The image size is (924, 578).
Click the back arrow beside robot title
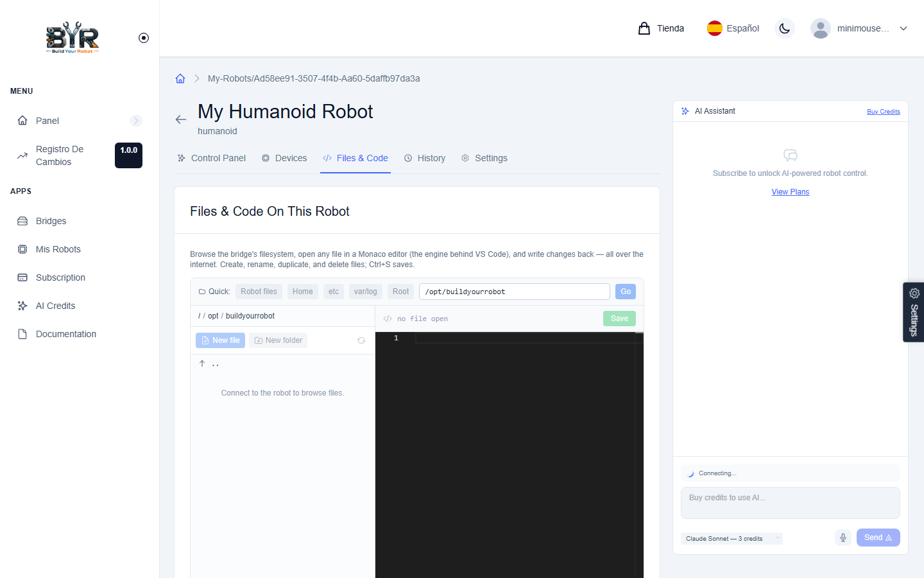click(181, 119)
